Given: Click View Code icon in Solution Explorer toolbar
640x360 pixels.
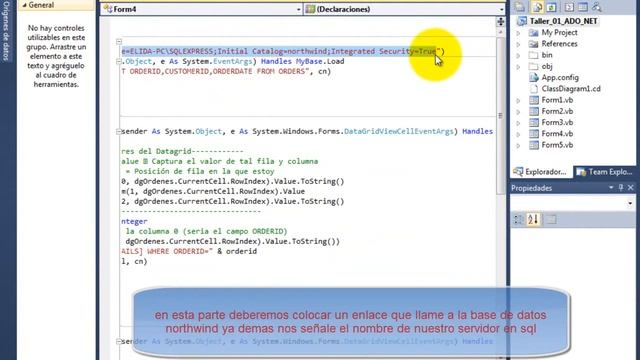Looking at the screenshot, I should (x=569, y=7).
